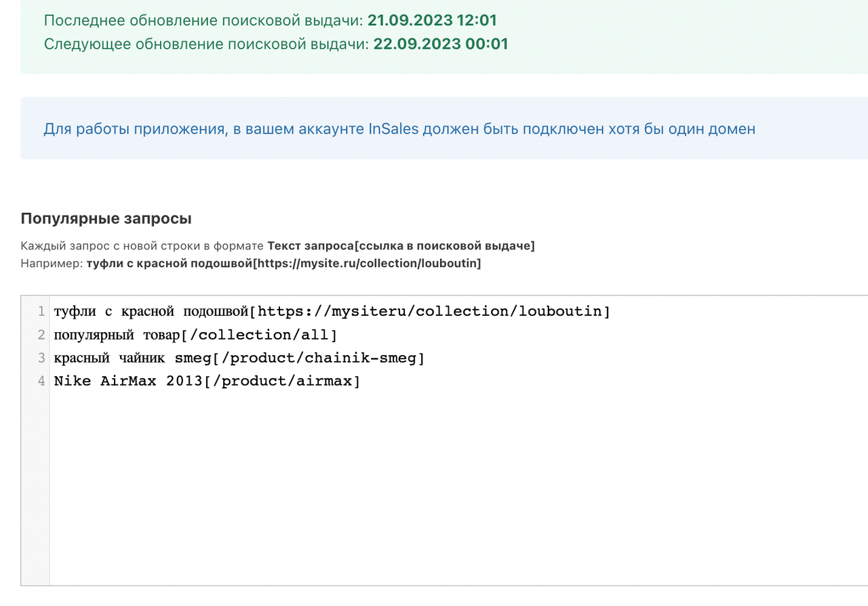Click line 3 'красный чайник smeg' entry

click(x=239, y=358)
